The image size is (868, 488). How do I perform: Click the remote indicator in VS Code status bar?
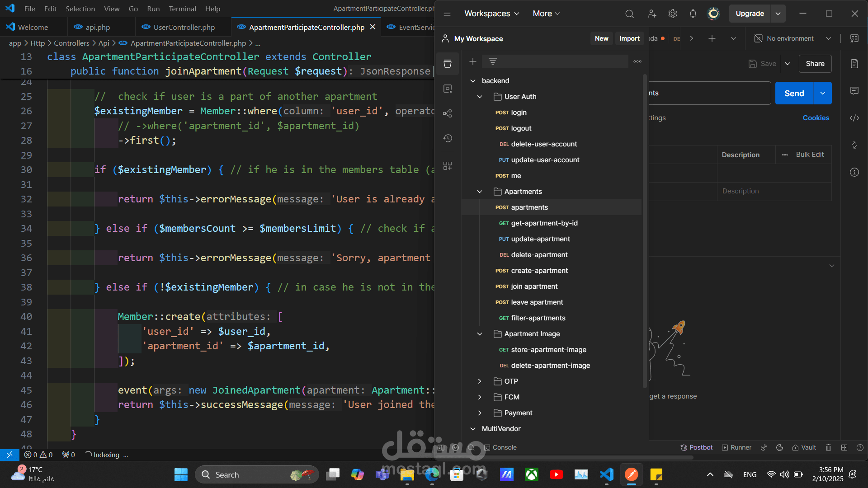pyautogui.click(x=9, y=455)
